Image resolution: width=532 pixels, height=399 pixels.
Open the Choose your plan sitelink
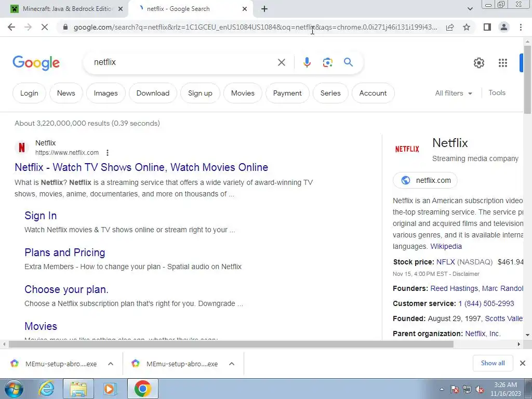(x=66, y=289)
